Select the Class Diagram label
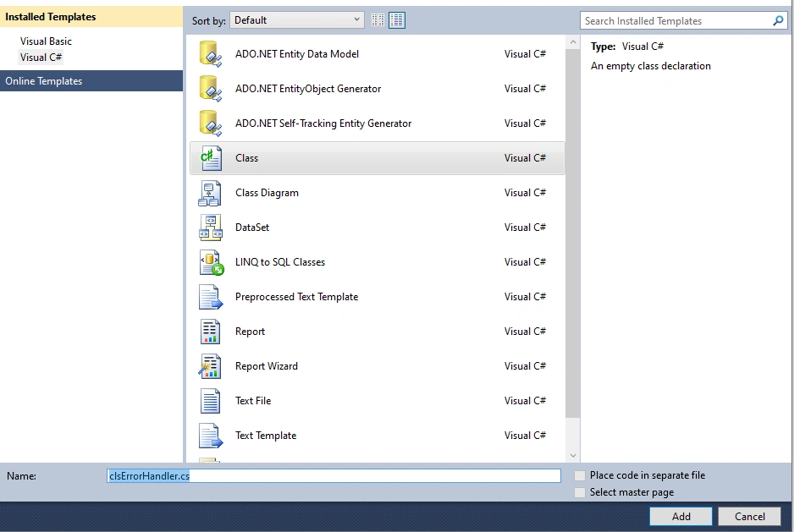The image size is (794, 532). [x=267, y=193]
